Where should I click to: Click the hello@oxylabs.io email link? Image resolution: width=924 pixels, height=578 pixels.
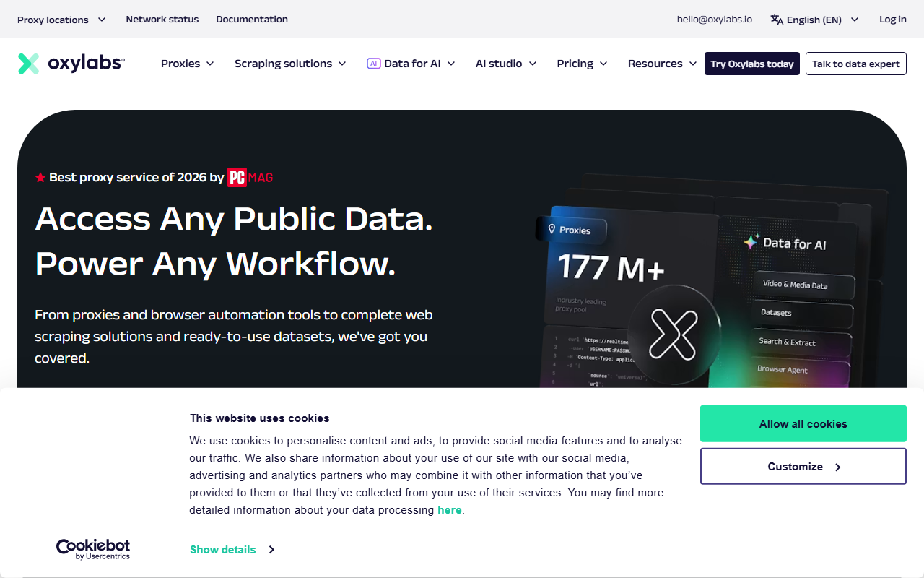click(715, 20)
